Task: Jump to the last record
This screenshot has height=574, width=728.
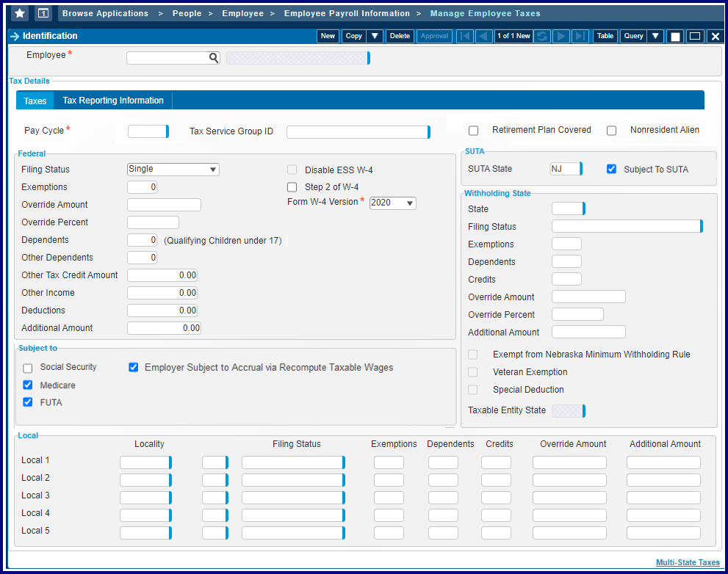Action: [x=580, y=36]
